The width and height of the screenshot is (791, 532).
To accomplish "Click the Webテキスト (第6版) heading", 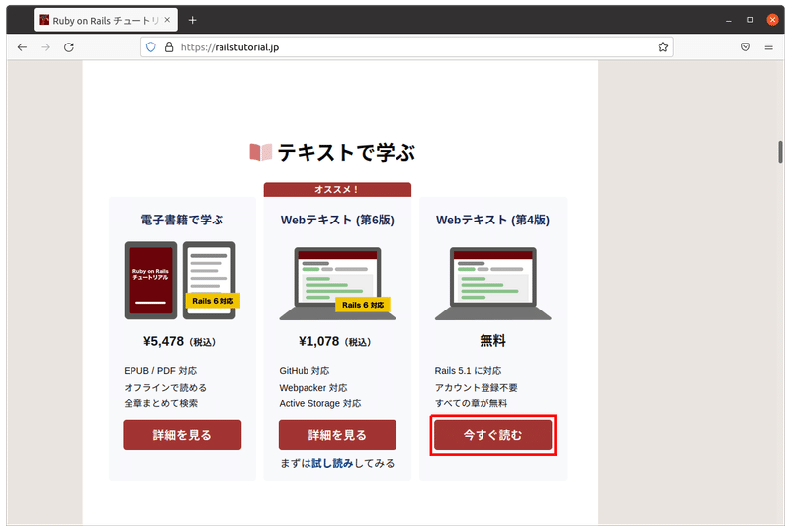I will (337, 221).
